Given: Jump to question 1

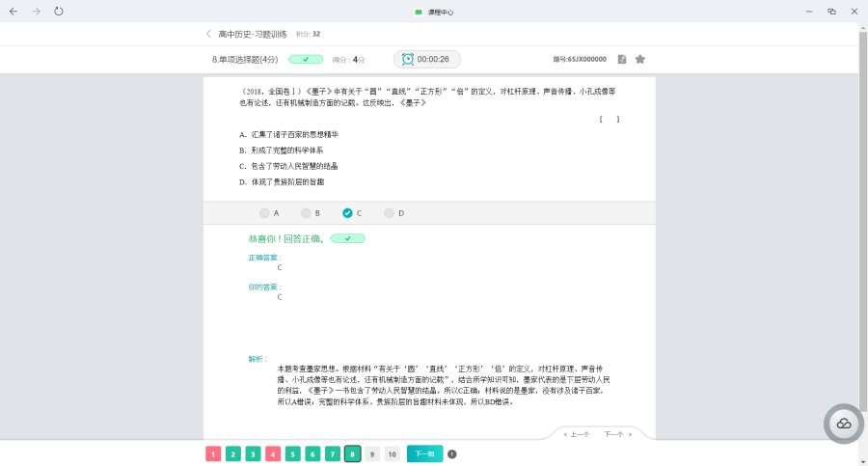Looking at the screenshot, I should (x=212, y=453).
